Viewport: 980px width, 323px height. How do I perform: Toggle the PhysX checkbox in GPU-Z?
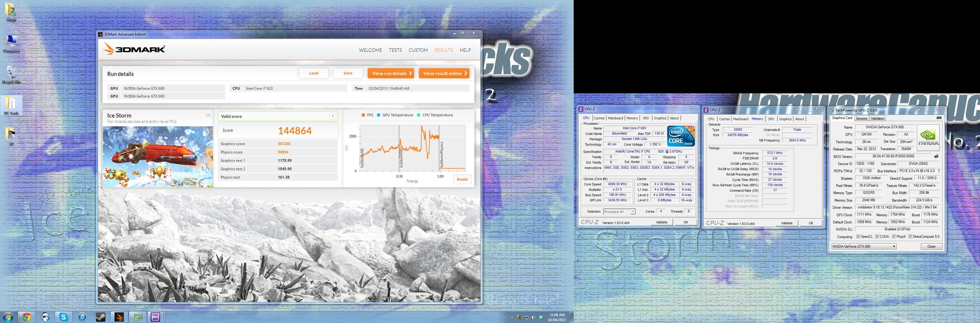[x=894, y=237]
